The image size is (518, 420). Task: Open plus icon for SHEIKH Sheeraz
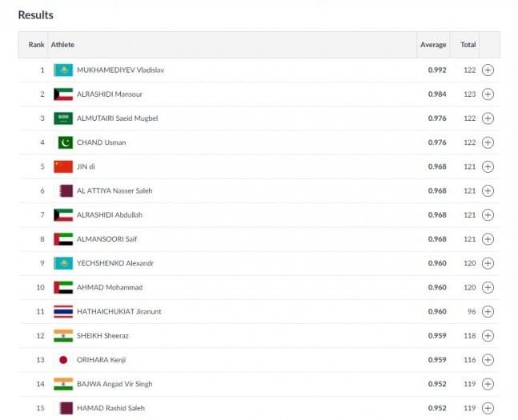[488, 335]
